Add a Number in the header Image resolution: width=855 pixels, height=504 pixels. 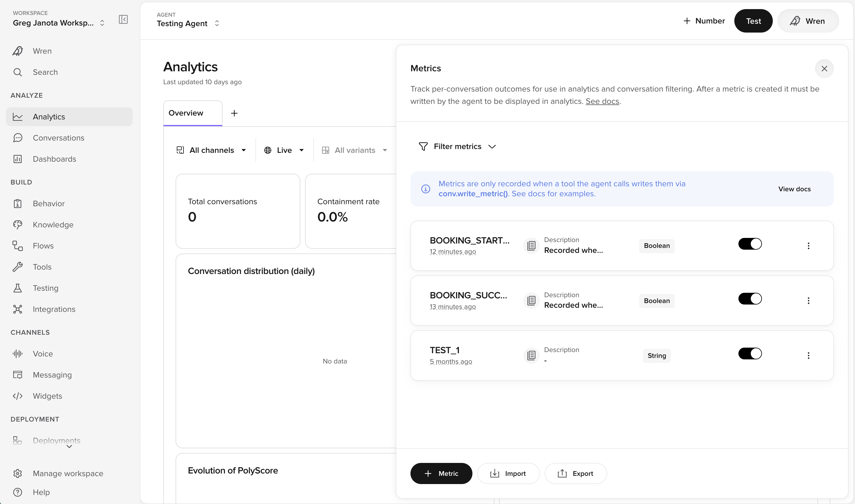point(704,21)
